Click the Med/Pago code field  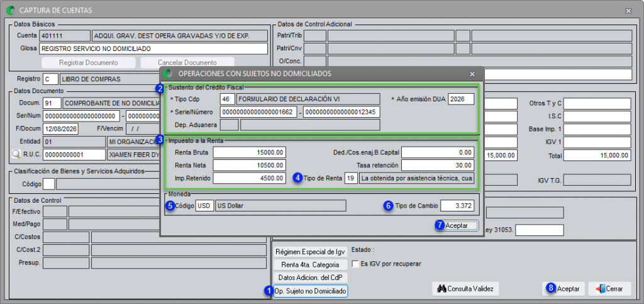(55, 224)
